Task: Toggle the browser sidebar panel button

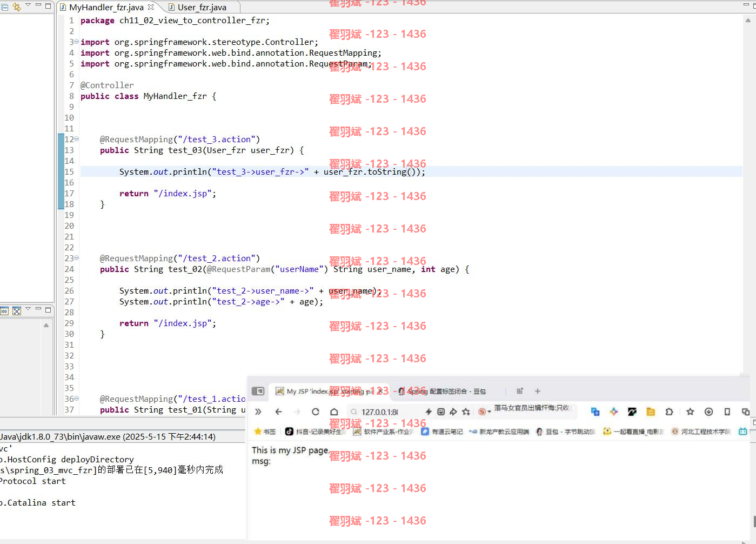Action: click(258, 391)
